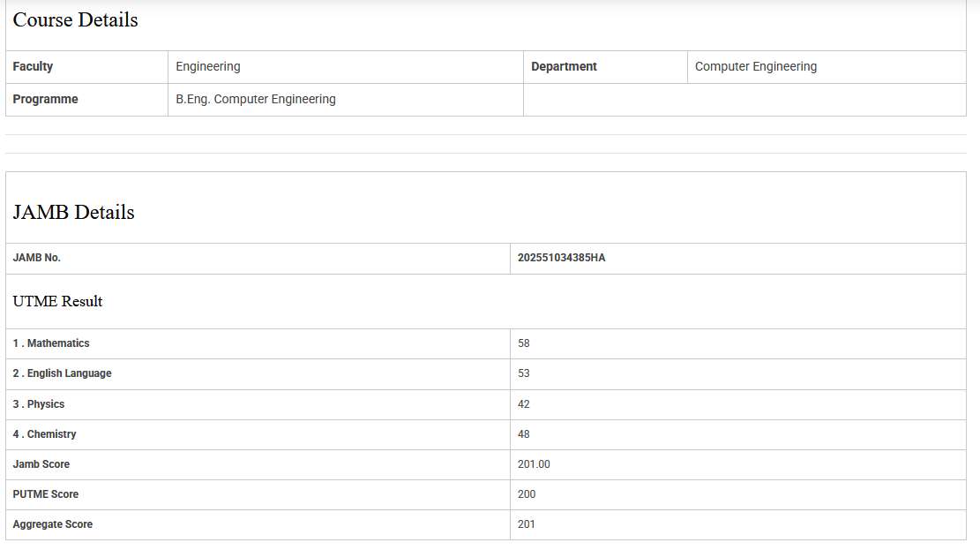The image size is (980, 550).
Task: Click the Mathematics subject row label
Action: coord(51,343)
